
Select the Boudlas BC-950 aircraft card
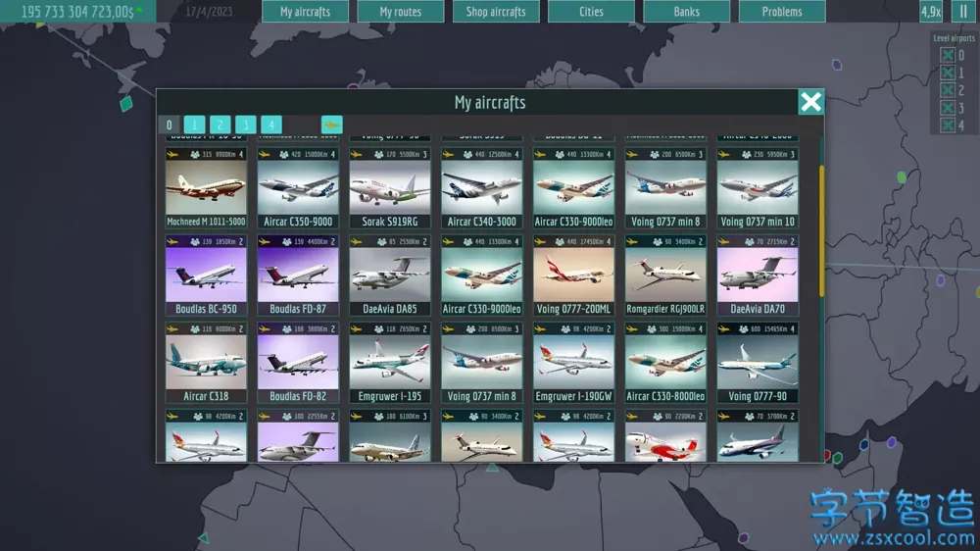(x=206, y=275)
